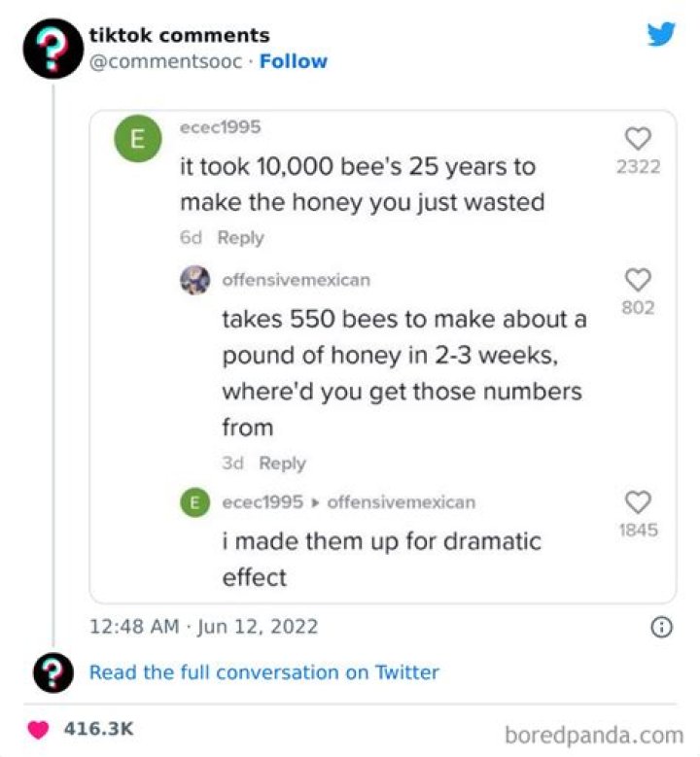This screenshot has height=757, width=700.
Task: Open the tweet info circle icon
Action: click(x=661, y=627)
